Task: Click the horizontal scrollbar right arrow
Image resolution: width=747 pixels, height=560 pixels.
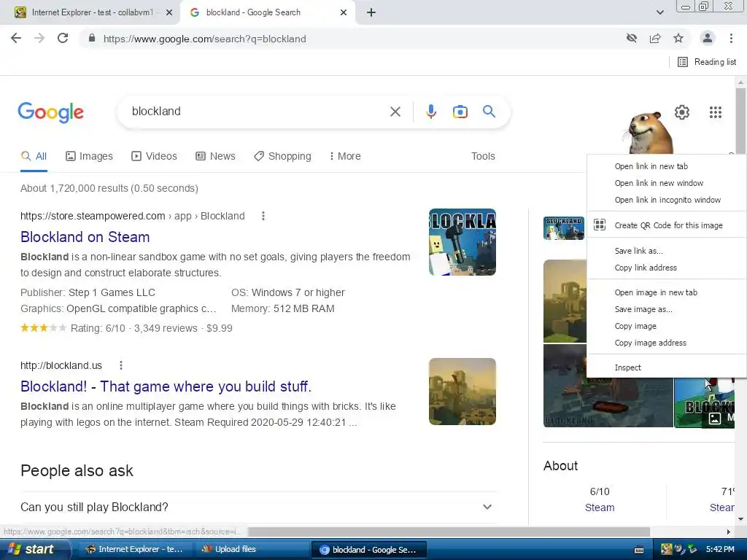Action: 729,532
